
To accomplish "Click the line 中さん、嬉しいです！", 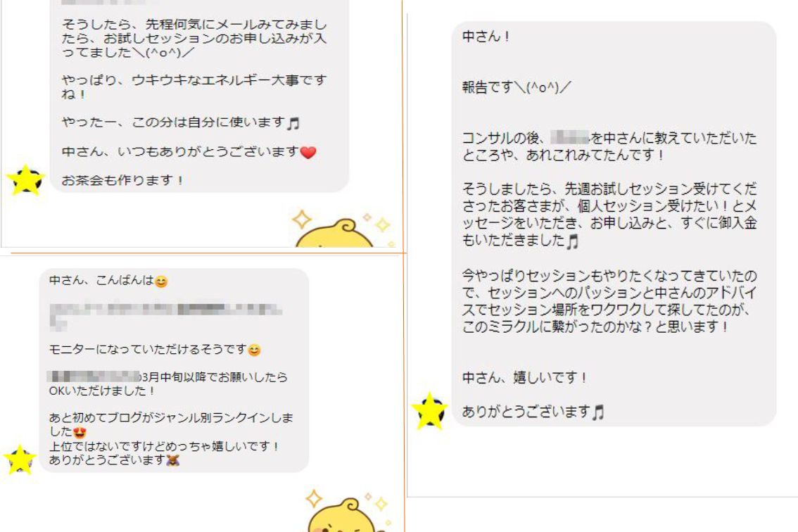I will tap(525, 378).
